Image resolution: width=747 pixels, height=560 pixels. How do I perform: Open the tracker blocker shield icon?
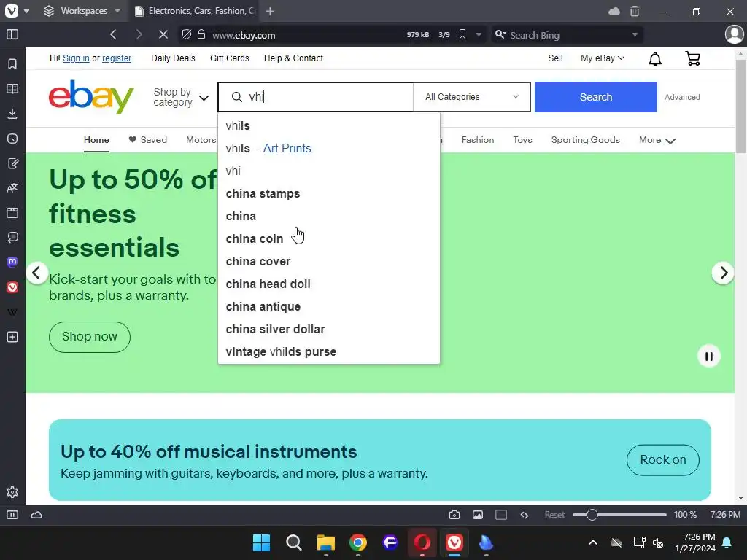coord(187,35)
